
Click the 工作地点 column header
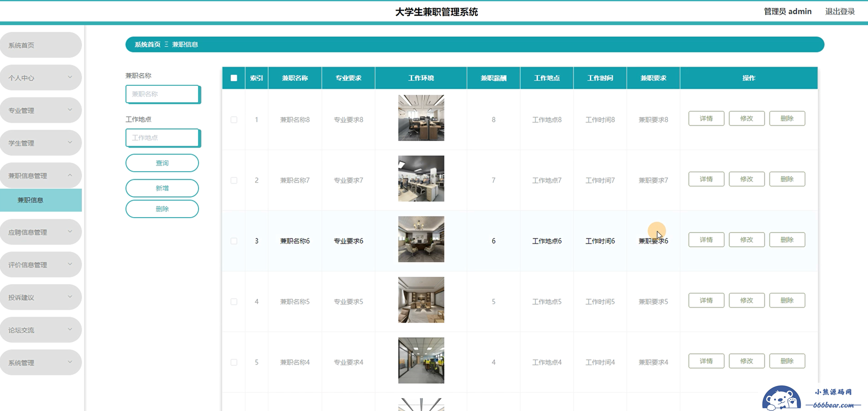pyautogui.click(x=547, y=78)
